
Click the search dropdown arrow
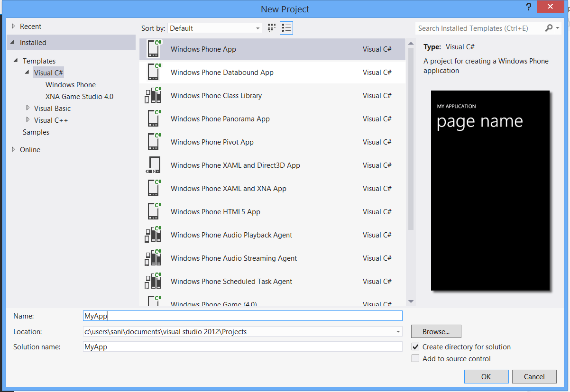click(557, 28)
